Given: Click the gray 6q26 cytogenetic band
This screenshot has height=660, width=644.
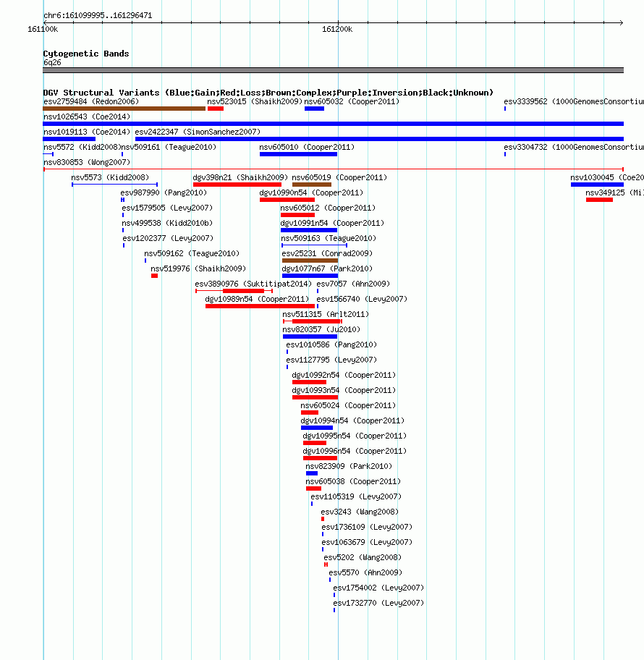Looking at the screenshot, I should coord(333,69).
